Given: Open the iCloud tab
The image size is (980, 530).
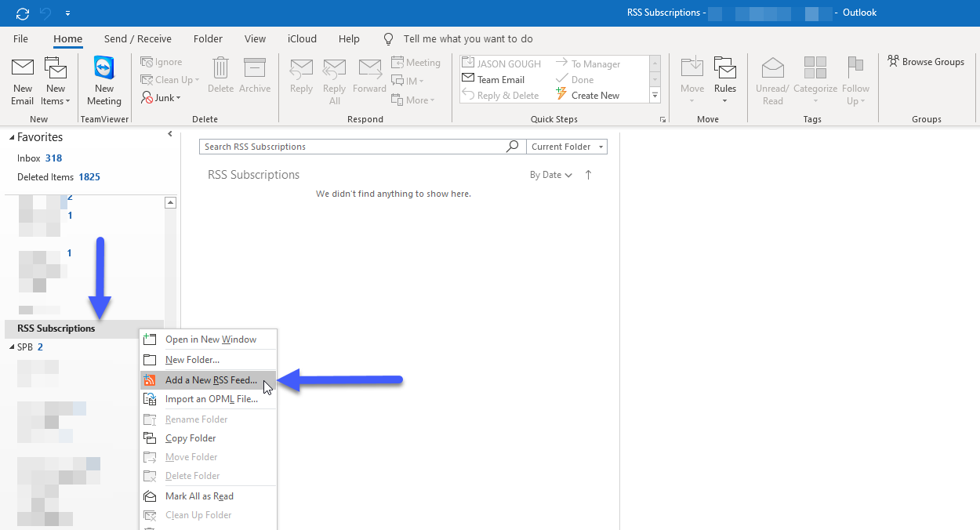Looking at the screenshot, I should click(302, 38).
